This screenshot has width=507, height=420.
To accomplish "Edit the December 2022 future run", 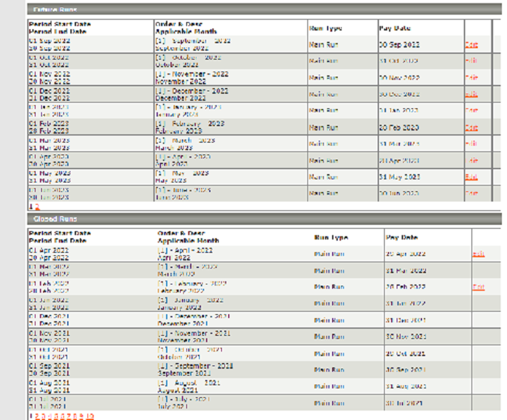I will coord(472,94).
